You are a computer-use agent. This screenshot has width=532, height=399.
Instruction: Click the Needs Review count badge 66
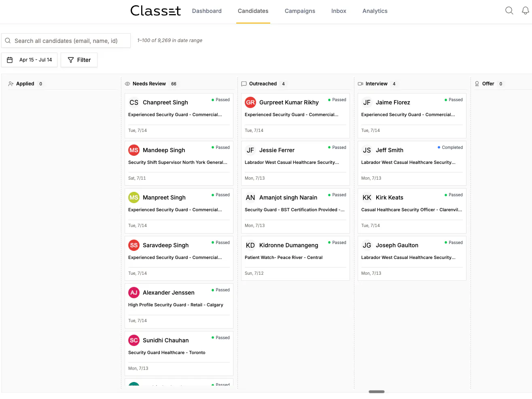[174, 84]
